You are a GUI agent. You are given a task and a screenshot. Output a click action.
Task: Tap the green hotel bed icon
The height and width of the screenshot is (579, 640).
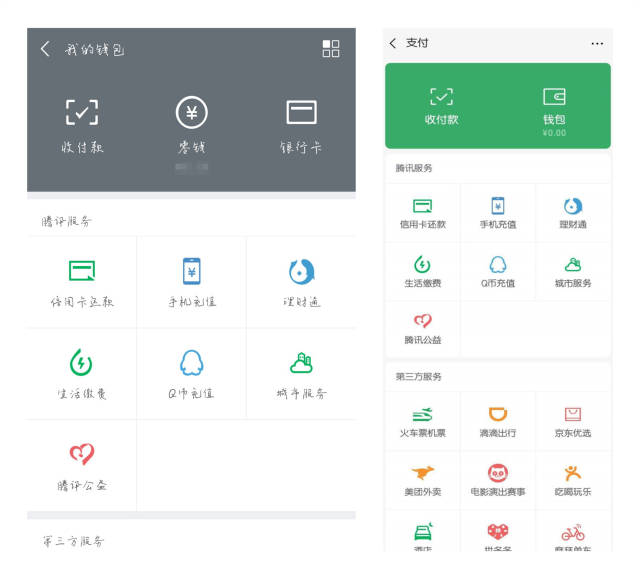point(423,532)
